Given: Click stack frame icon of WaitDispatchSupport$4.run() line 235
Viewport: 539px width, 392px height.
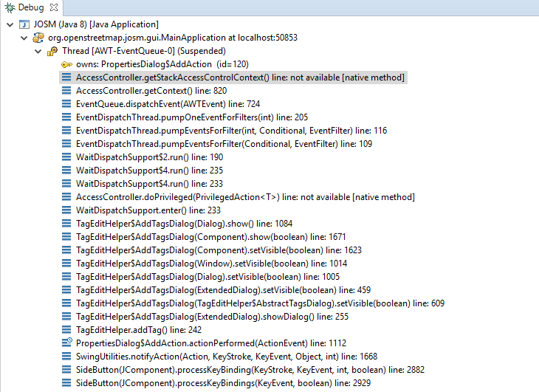Looking at the screenshot, I should [x=66, y=171].
